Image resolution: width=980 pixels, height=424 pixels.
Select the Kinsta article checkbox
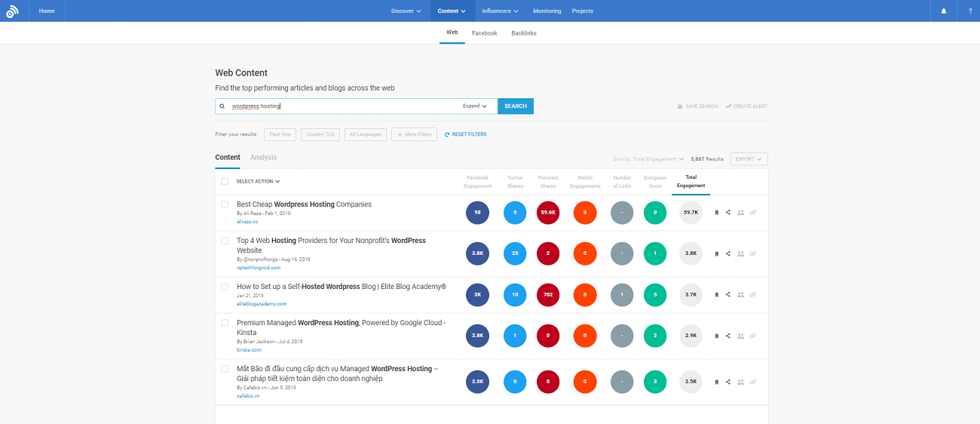[x=225, y=323]
